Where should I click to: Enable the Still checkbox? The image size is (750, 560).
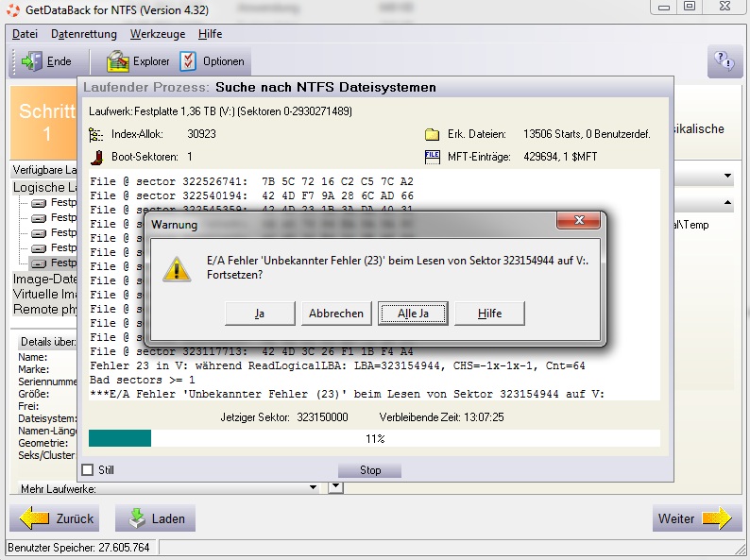pos(88,469)
